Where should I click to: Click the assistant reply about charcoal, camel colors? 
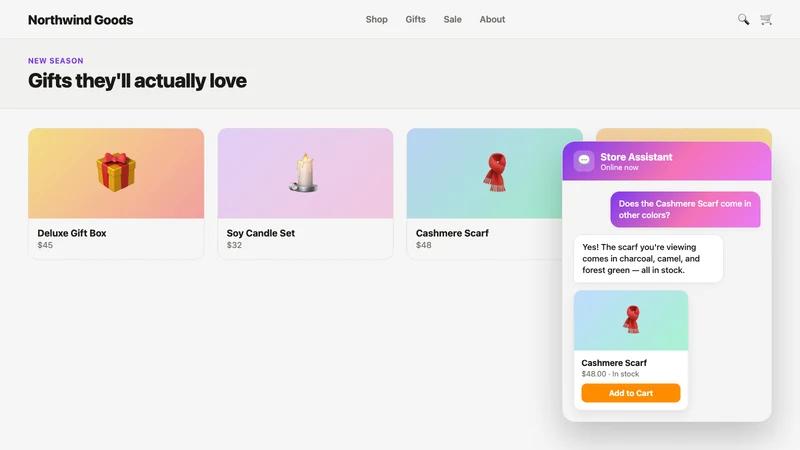[x=648, y=259]
